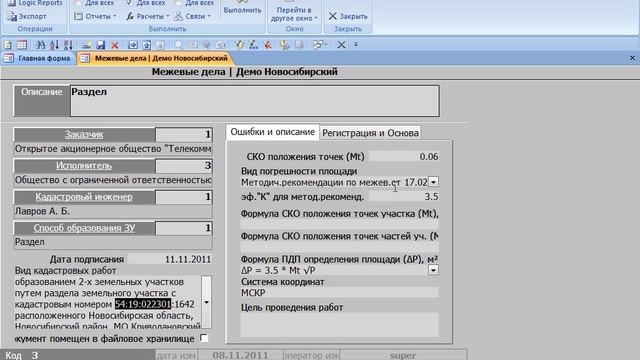The height and width of the screenshot is (360, 640).
Task: Click the СКО положения точек (Mt) field 0.06
Action: [403, 157]
